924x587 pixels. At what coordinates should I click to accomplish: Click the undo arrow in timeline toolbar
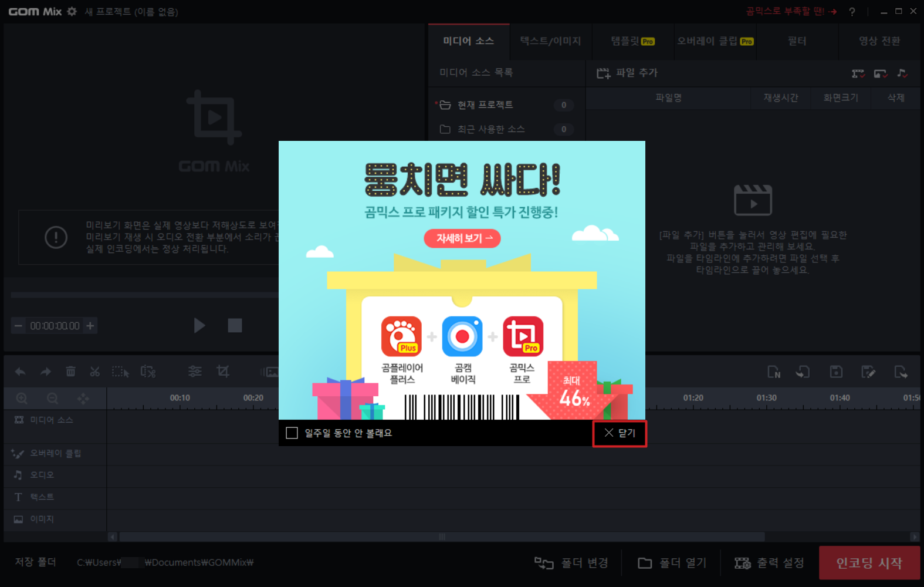(20, 372)
